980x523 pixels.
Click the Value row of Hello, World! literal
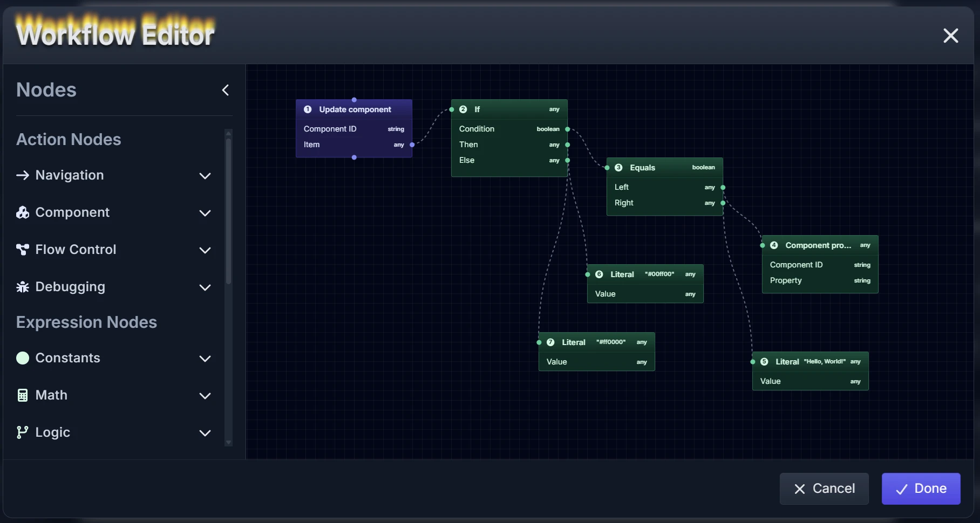(x=811, y=381)
